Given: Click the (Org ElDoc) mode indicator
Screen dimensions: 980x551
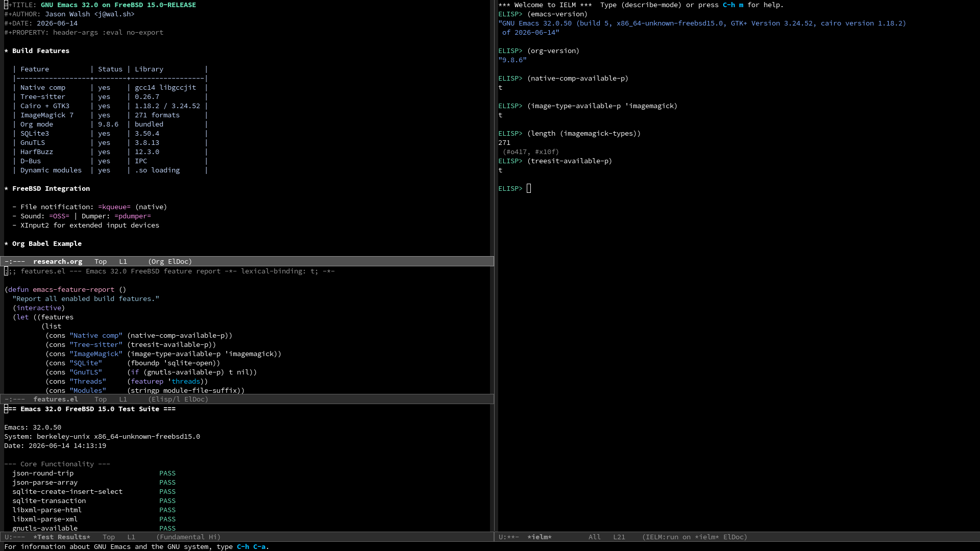Looking at the screenshot, I should pyautogui.click(x=170, y=261).
